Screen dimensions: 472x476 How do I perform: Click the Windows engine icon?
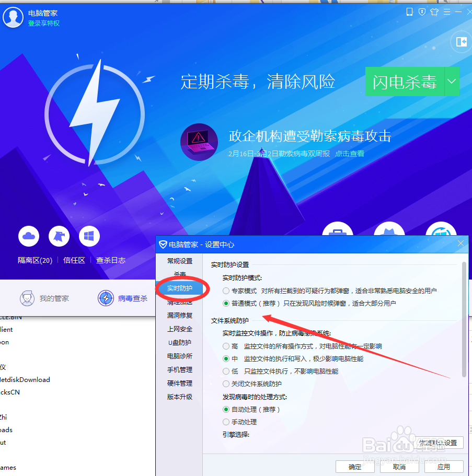click(x=89, y=236)
